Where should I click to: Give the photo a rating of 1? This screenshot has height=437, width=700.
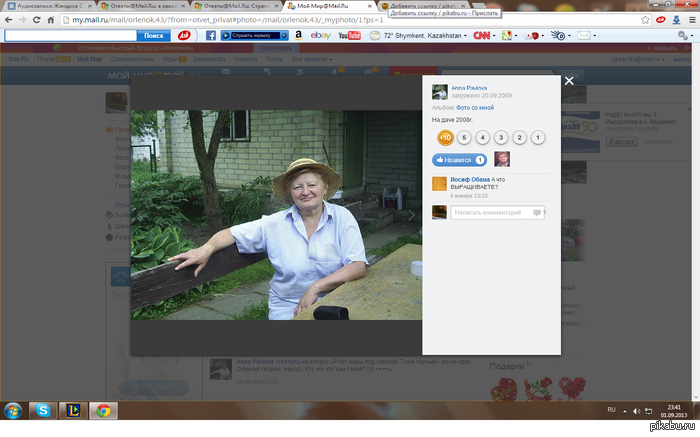tap(538, 137)
